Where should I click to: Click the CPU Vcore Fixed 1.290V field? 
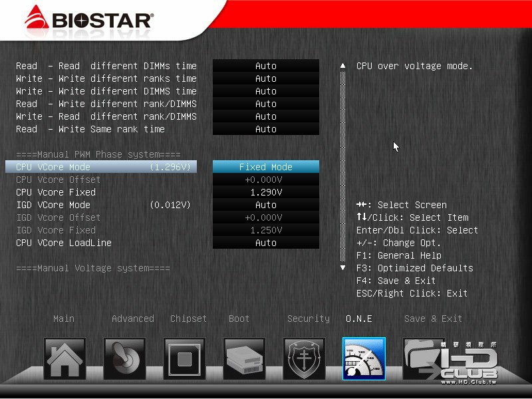tap(265, 192)
